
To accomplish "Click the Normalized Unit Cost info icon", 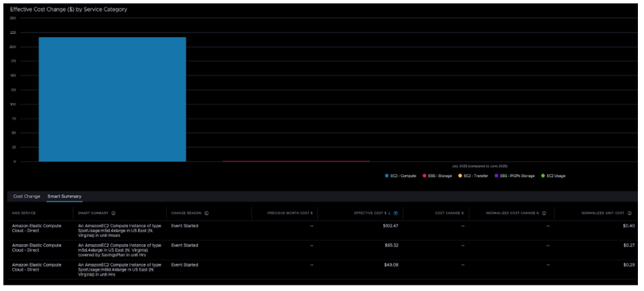I will (630, 213).
